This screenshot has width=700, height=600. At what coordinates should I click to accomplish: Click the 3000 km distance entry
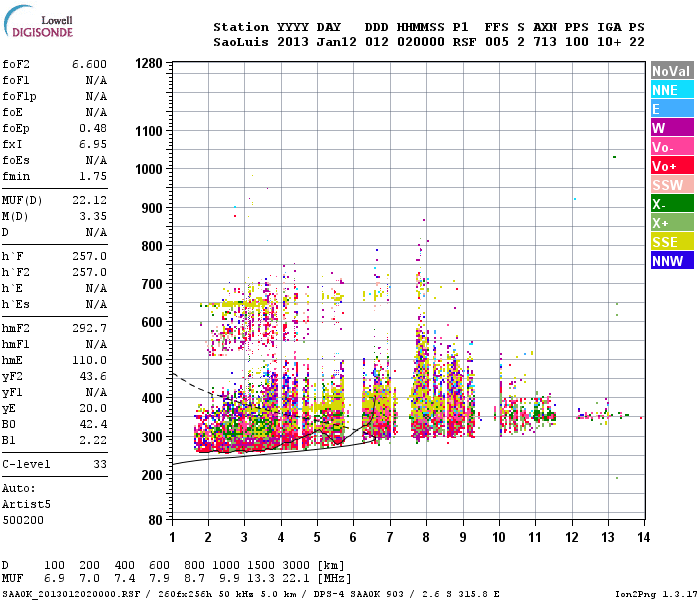click(x=296, y=566)
